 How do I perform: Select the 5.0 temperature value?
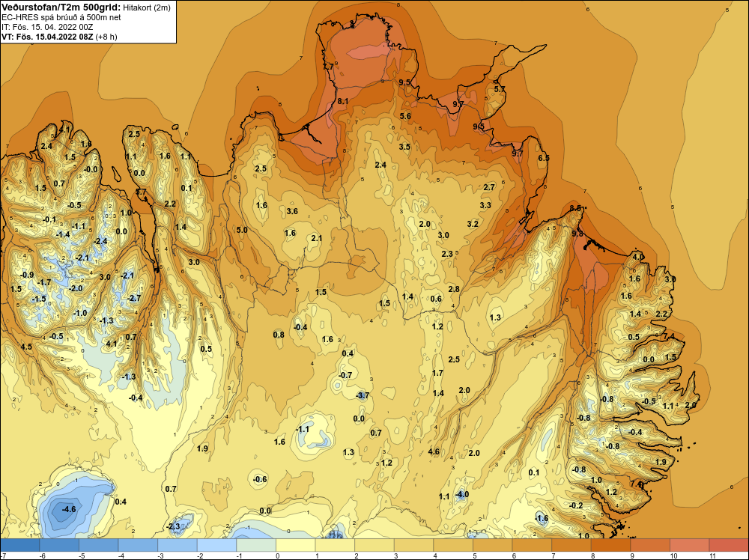pyautogui.click(x=242, y=230)
